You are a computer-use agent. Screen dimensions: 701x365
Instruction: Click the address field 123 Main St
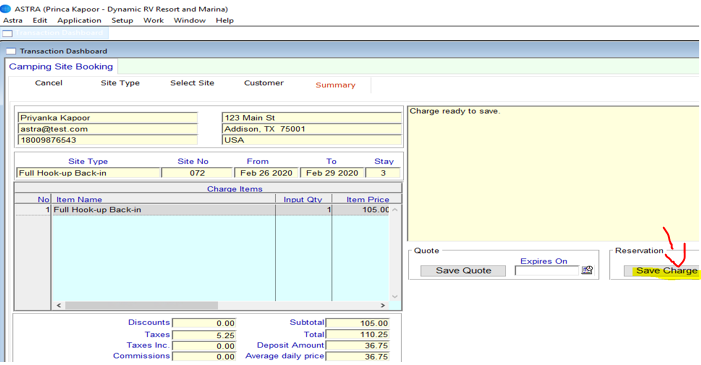tap(312, 118)
